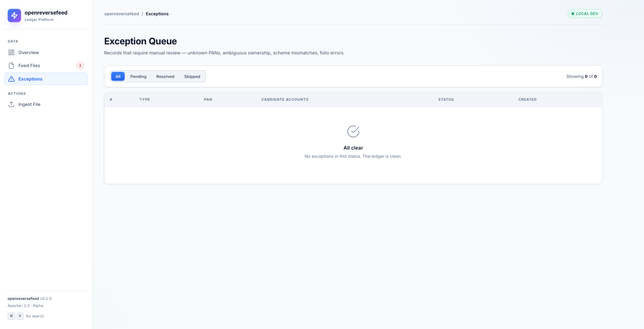Switch to the Pending filter tab
This screenshot has height=329, width=644.
point(138,76)
